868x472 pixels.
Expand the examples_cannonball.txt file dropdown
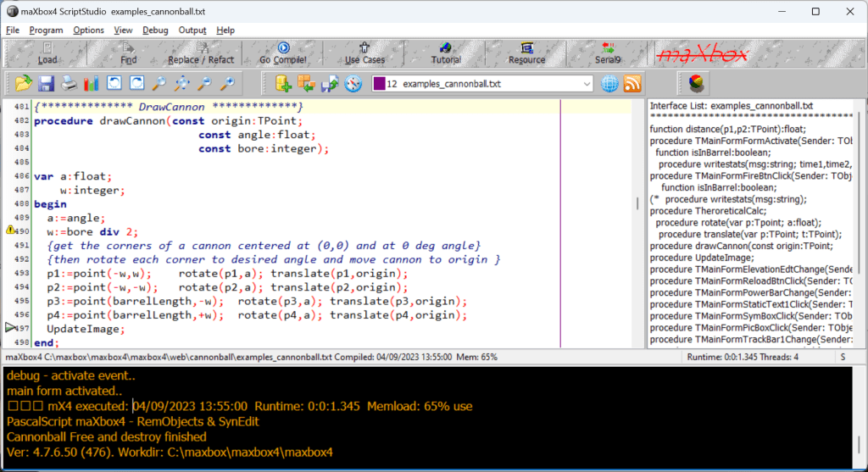(587, 84)
